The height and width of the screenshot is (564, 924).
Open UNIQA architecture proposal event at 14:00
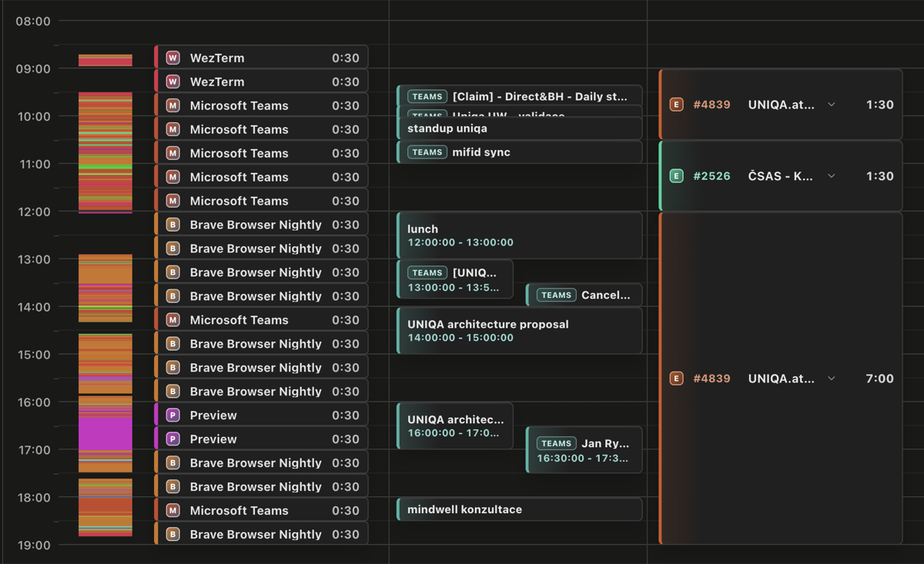pos(519,331)
